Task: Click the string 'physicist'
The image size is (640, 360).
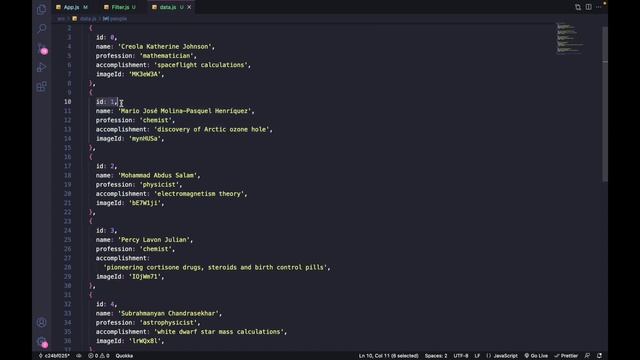Action: [159, 184]
